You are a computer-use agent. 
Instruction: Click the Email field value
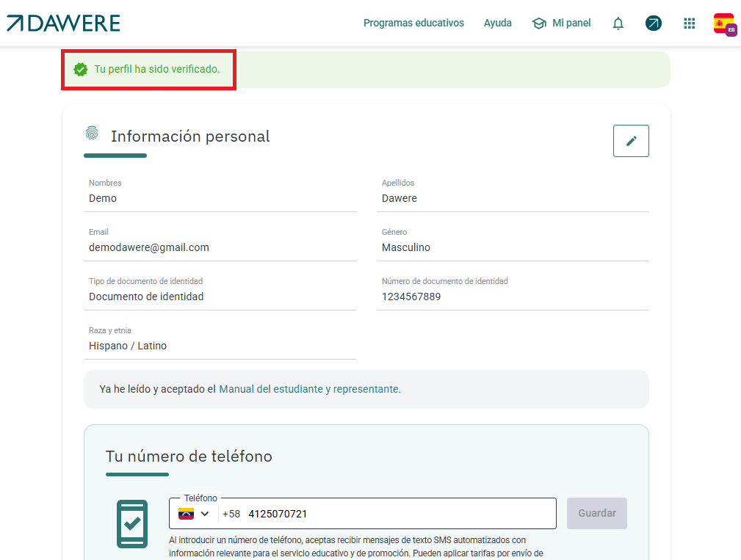tap(149, 248)
